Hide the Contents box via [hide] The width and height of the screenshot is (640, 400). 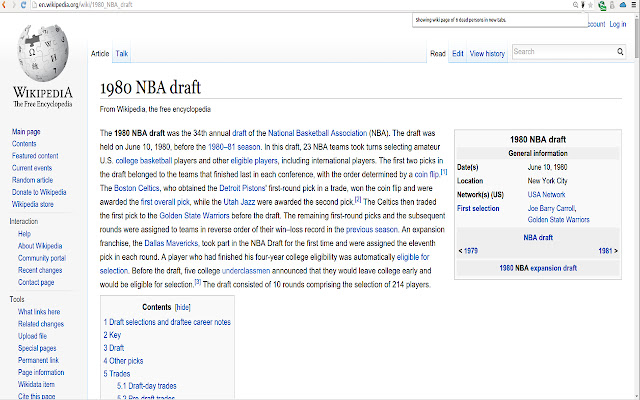pos(182,307)
